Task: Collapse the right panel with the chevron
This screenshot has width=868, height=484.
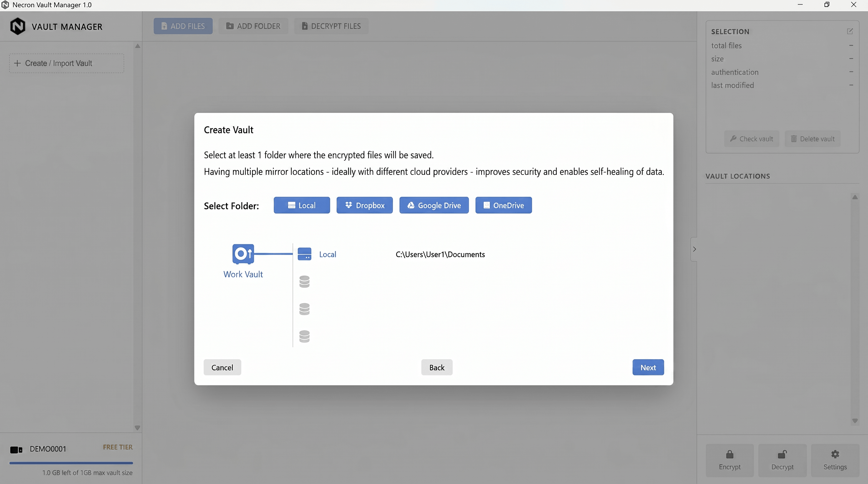Action: coord(694,249)
